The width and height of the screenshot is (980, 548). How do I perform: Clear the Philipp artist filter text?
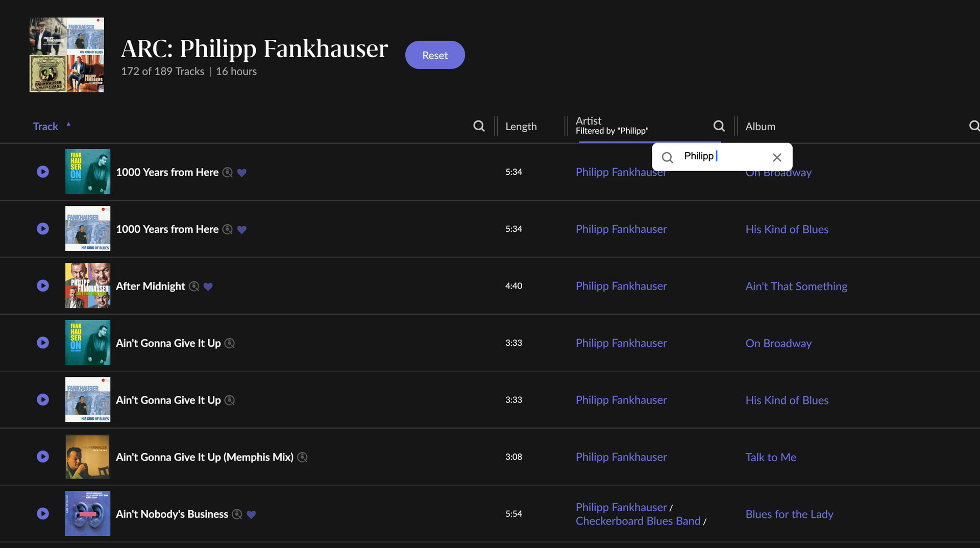click(777, 157)
